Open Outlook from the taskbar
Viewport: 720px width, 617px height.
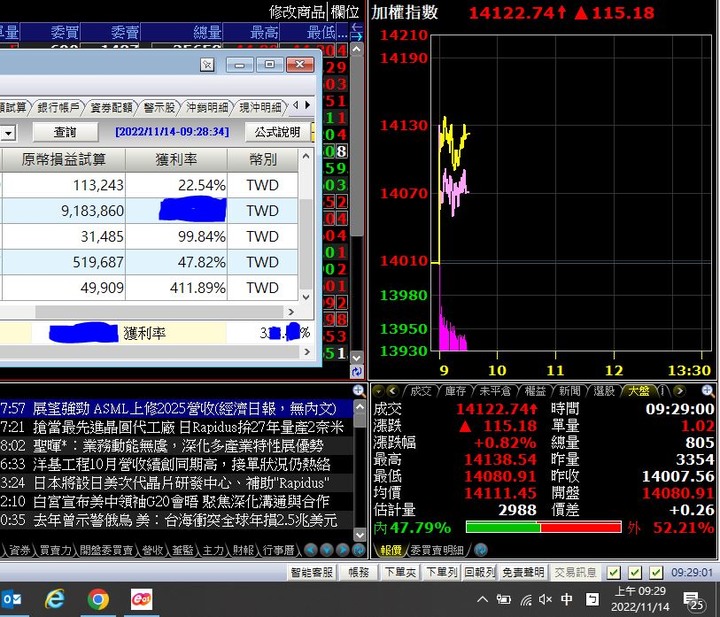click(12, 599)
